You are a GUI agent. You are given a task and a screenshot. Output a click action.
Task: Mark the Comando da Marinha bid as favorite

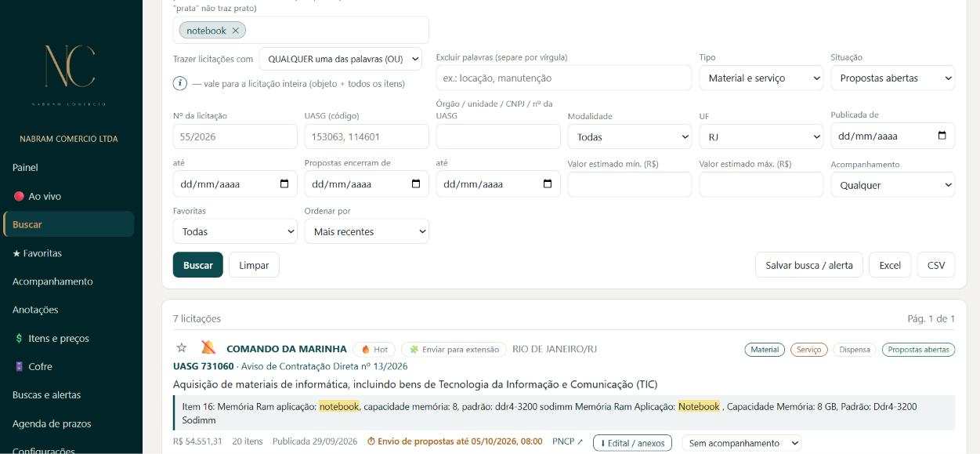181,348
